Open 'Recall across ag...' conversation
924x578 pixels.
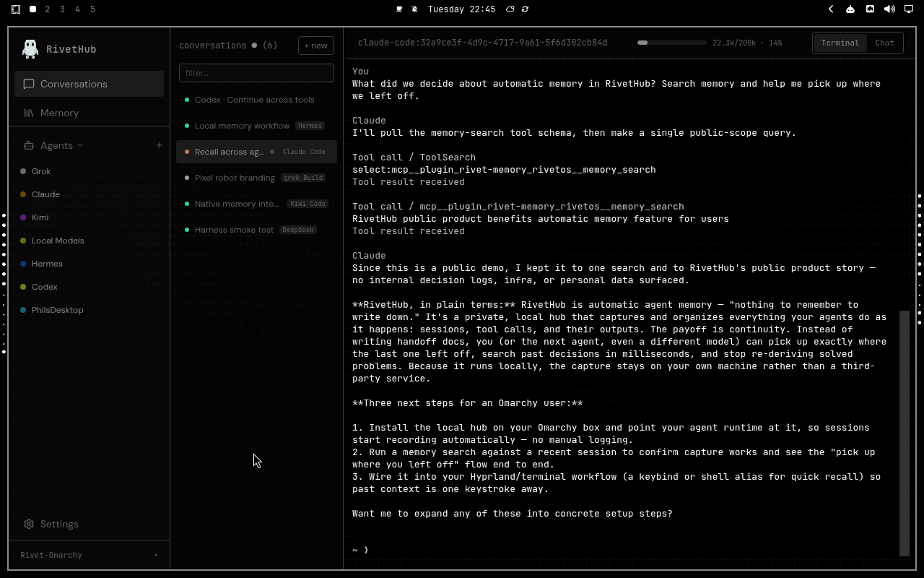(x=256, y=152)
